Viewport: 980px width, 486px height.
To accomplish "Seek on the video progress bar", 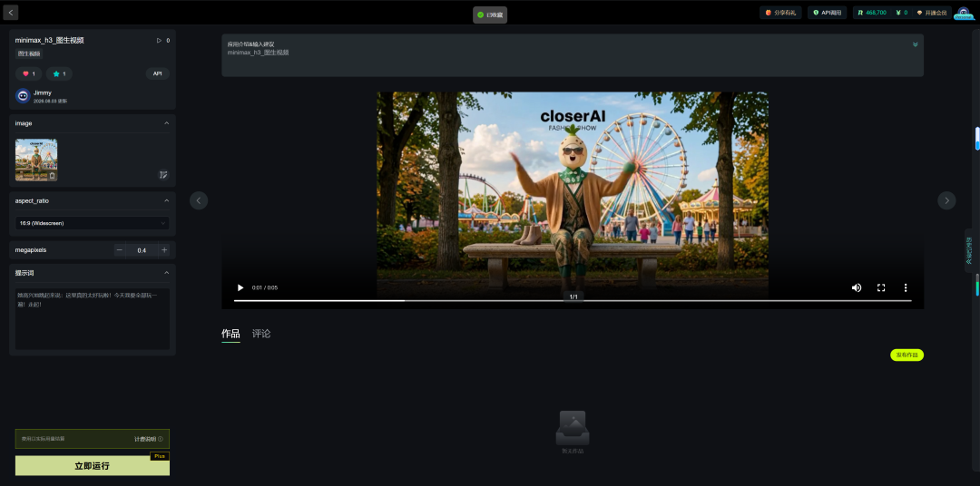I will tap(573, 300).
